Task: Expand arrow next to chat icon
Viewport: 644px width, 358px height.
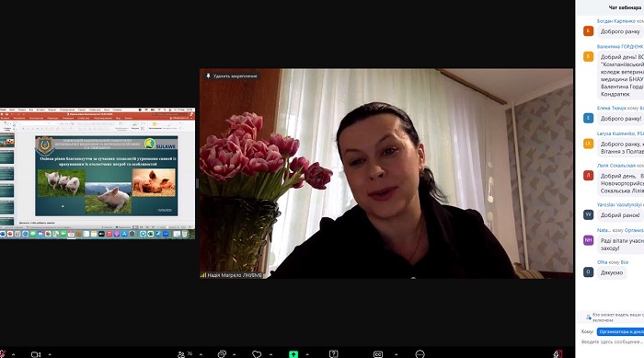Action: tap(234, 354)
